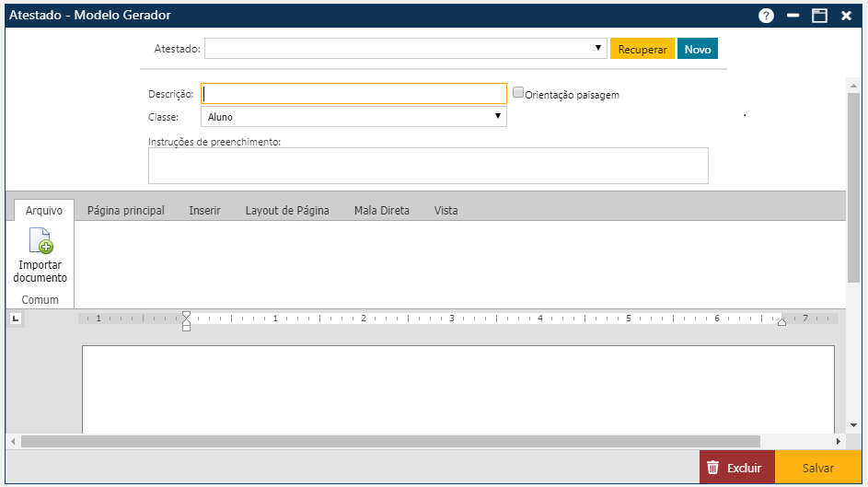Click the yellow Salvar button
Image resolution: width=868 pixels, height=487 pixels.
[817, 468]
